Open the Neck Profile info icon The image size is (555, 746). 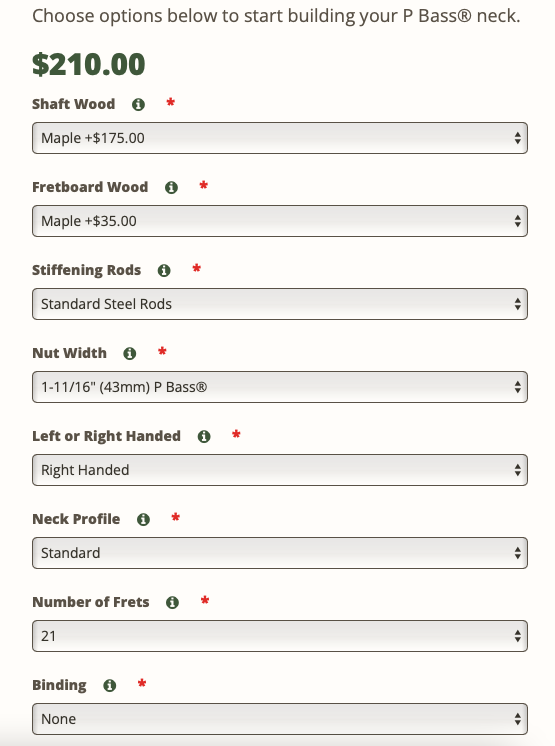click(143, 519)
